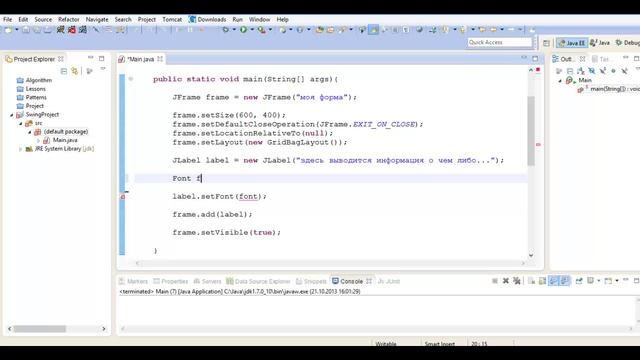640x360 pixels.
Task: Switch to the JUnit tab
Action: click(389, 281)
